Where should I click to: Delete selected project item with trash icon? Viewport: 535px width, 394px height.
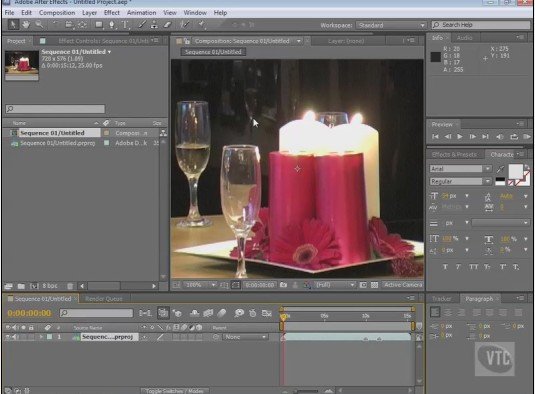pyautogui.click(x=70, y=286)
